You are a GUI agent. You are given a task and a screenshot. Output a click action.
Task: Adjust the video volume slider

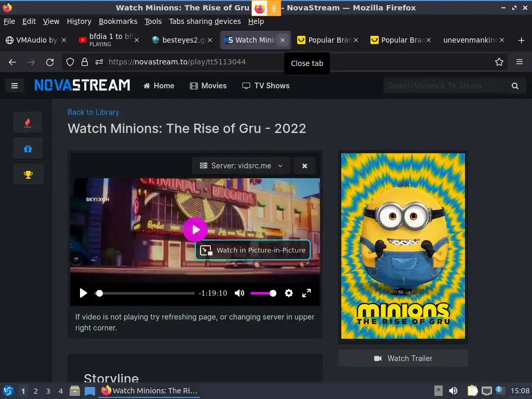coord(263,293)
